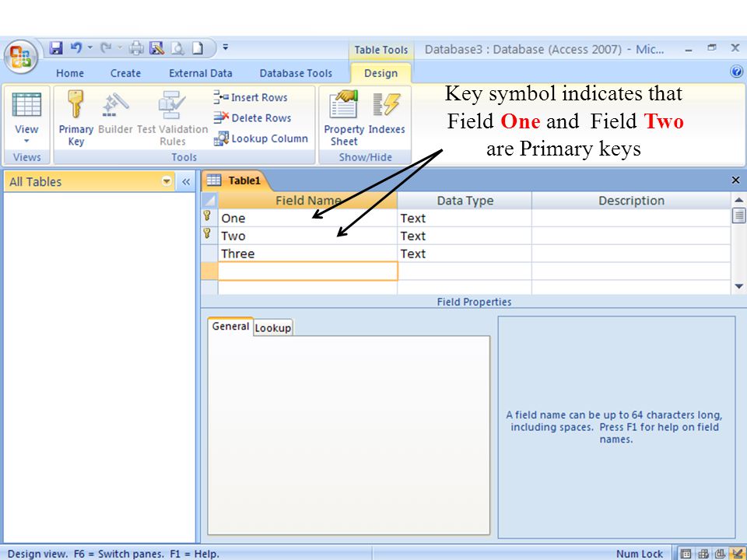Image resolution: width=747 pixels, height=560 pixels.
Task: Open the Undo history dropdown arrow
Action: pos(90,47)
